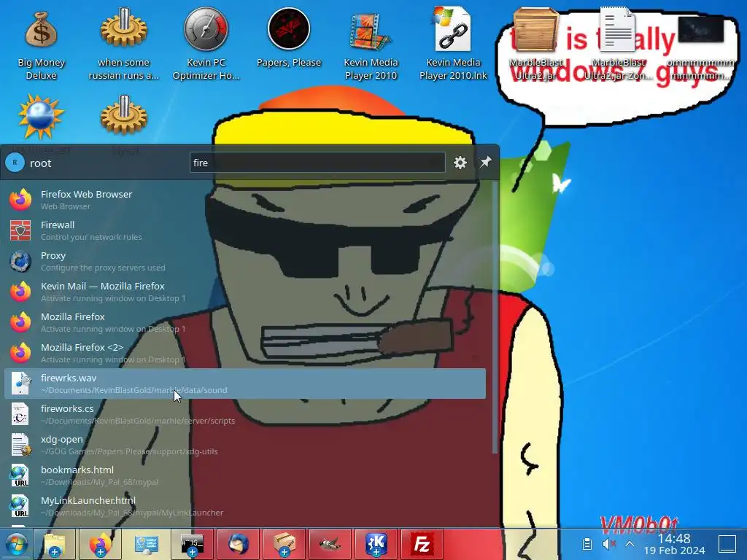Click the Firewall brick wall icon
This screenshot has width=747, height=560.
(x=20, y=230)
